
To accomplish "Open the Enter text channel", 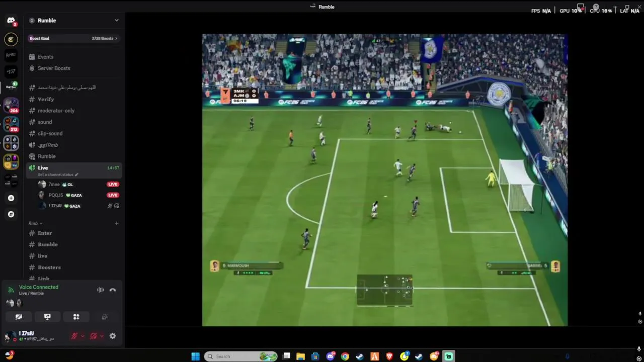I will coord(74,233).
